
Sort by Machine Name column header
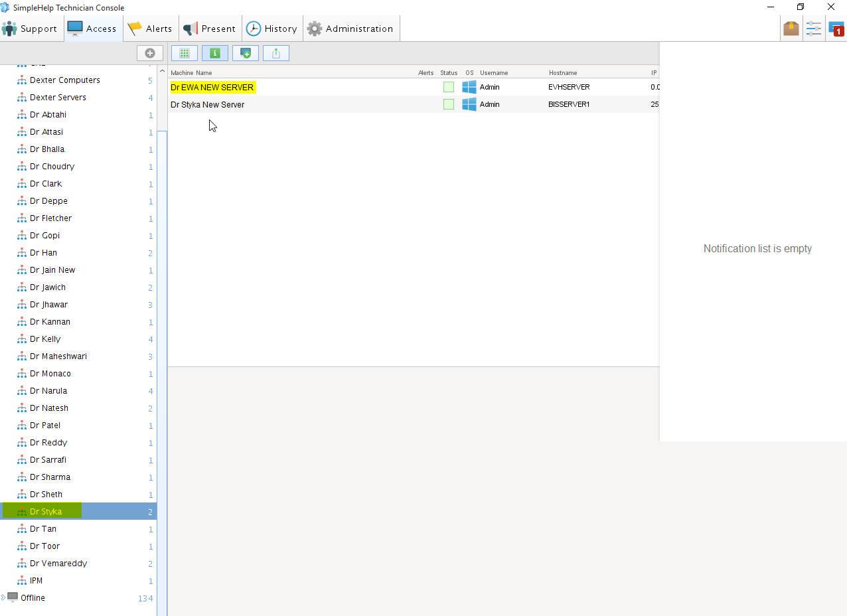(x=191, y=72)
